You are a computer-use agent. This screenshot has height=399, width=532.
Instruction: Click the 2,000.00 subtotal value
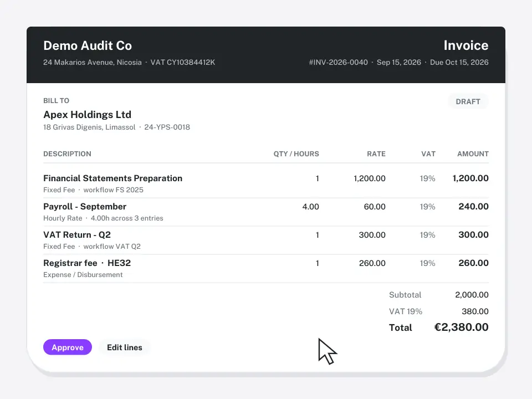pyautogui.click(x=472, y=295)
